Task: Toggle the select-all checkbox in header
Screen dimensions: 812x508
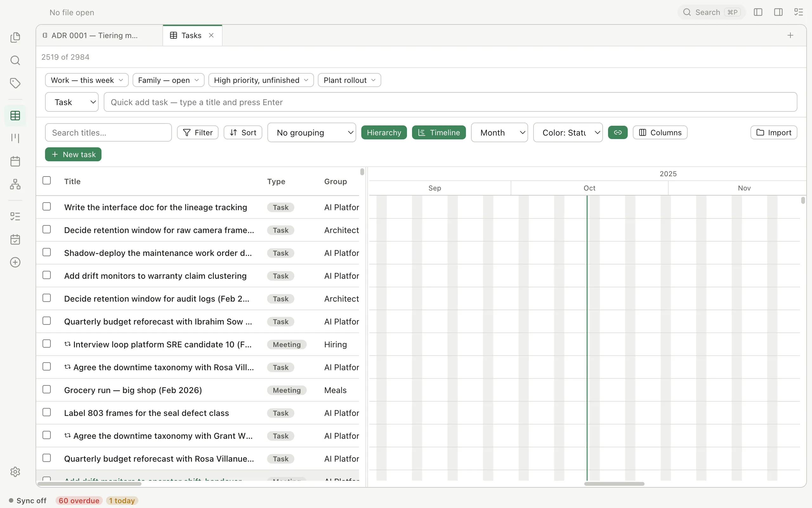Action: coord(47,180)
